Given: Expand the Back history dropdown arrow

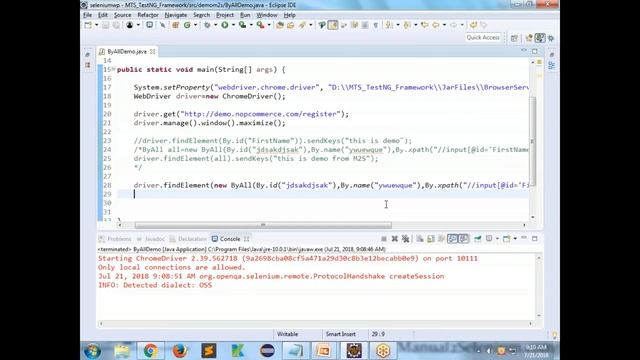Looking at the screenshot, I should 444,25.
